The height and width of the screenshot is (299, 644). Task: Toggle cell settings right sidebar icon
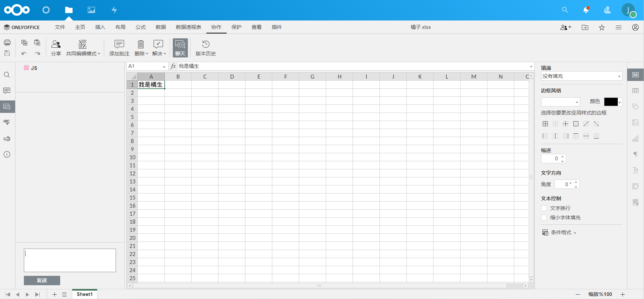(x=635, y=75)
